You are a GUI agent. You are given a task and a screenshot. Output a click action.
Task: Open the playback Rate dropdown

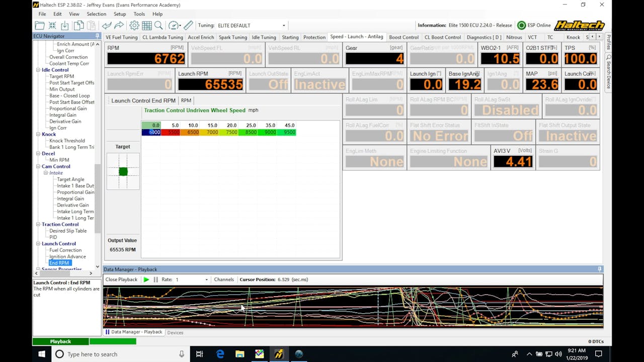click(206, 280)
